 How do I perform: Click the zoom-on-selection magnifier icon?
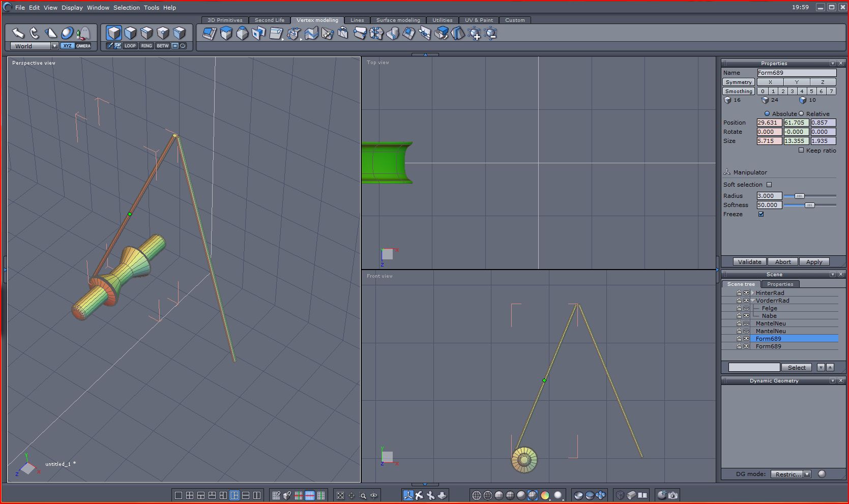[363, 495]
